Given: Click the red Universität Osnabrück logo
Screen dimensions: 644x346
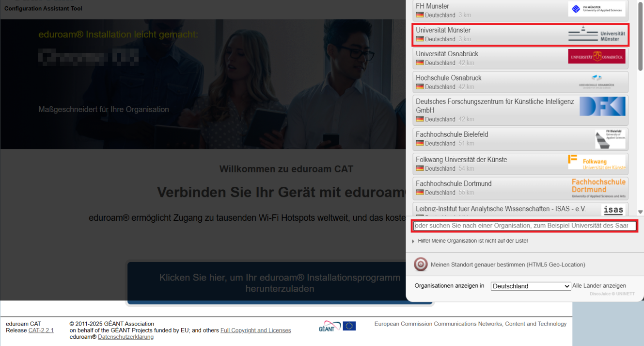Looking at the screenshot, I should pos(597,57).
